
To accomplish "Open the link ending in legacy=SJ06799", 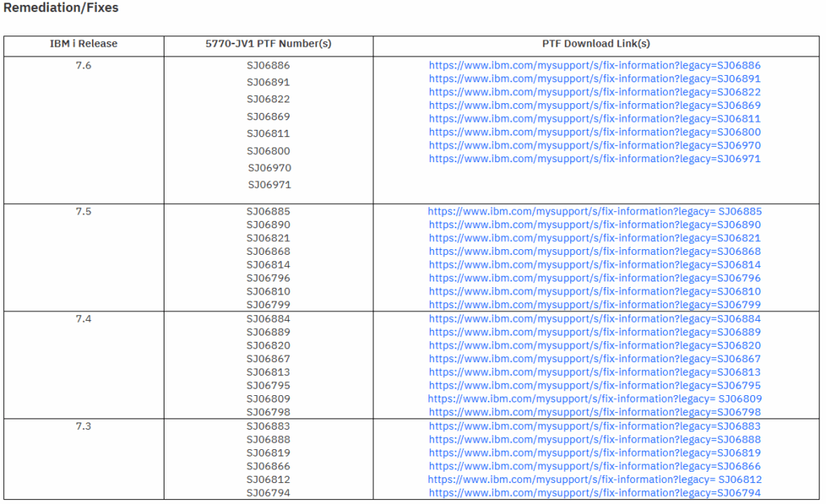I will [x=594, y=305].
